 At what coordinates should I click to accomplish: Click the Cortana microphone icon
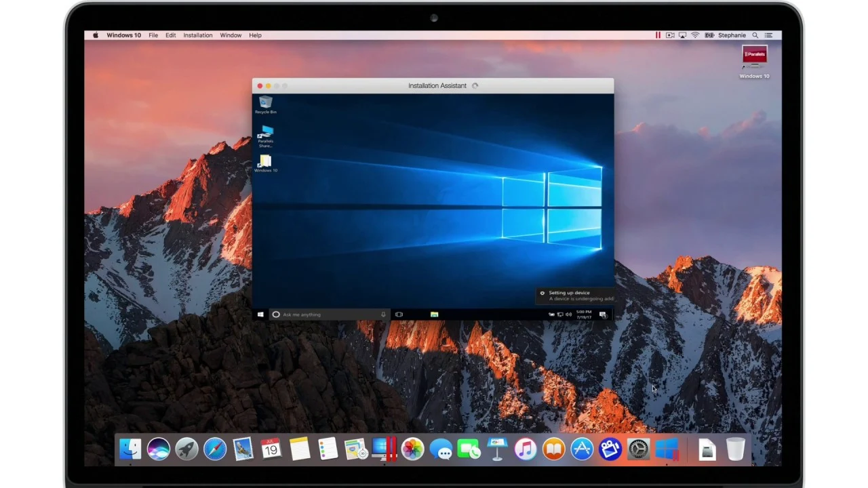point(383,314)
